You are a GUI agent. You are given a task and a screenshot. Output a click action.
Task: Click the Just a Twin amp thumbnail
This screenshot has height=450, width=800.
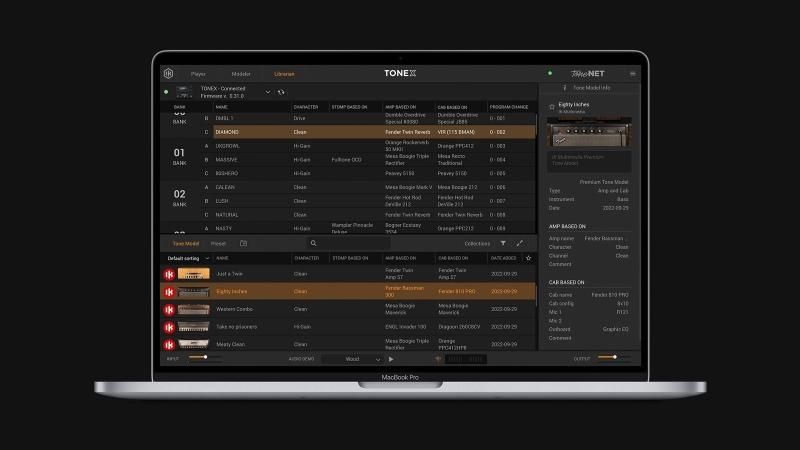pyautogui.click(x=193, y=274)
